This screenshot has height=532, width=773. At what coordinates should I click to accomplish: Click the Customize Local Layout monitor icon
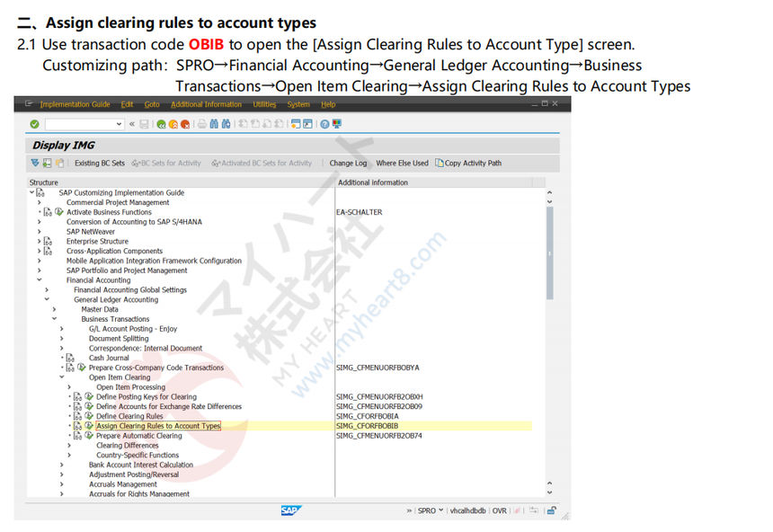[337, 124]
